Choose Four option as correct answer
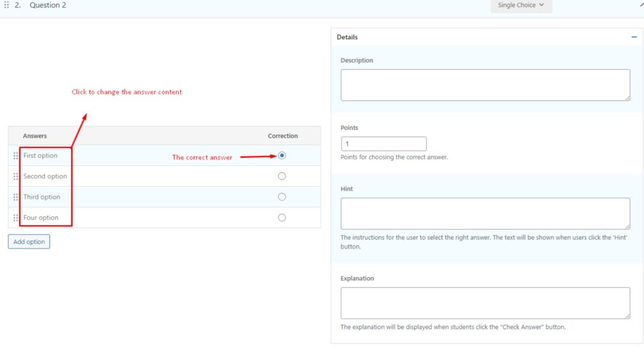The height and width of the screenshot is (347, 644). (282, 218)
